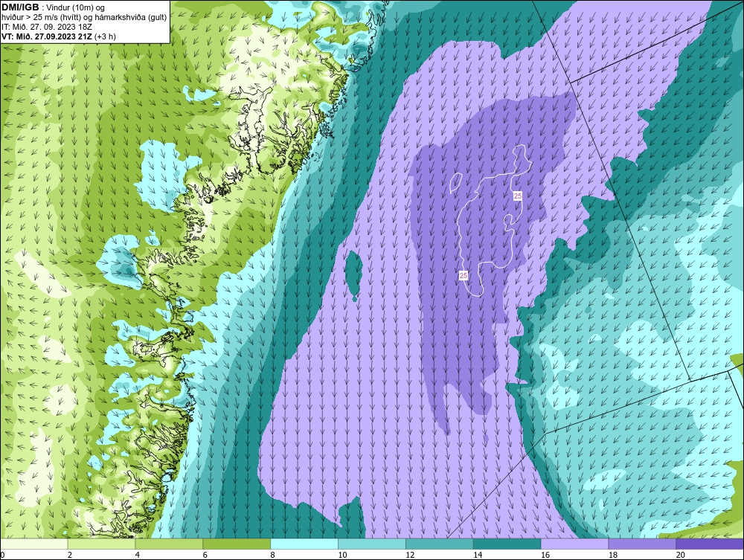Screen dimensions: 744x560
Task: Click the legend value "0"
Action: pos(2,555)
